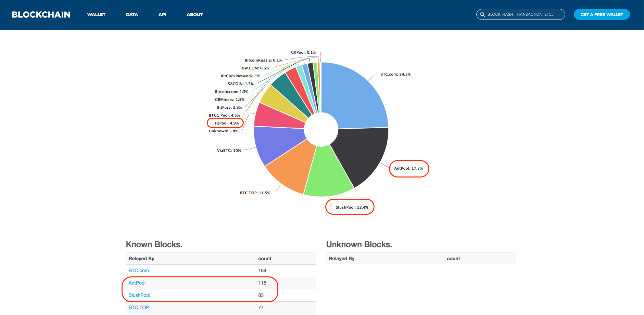Image resolution: width=644 pixels, height=315 pixels.
Task: Open the WALLET menu item
Action: coord(96,15)
